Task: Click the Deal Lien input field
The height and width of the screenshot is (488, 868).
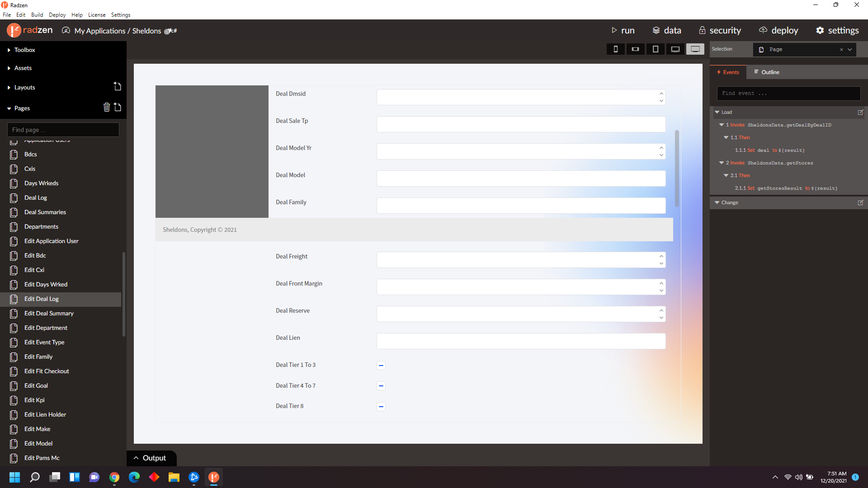Action: tap(521, 341)
